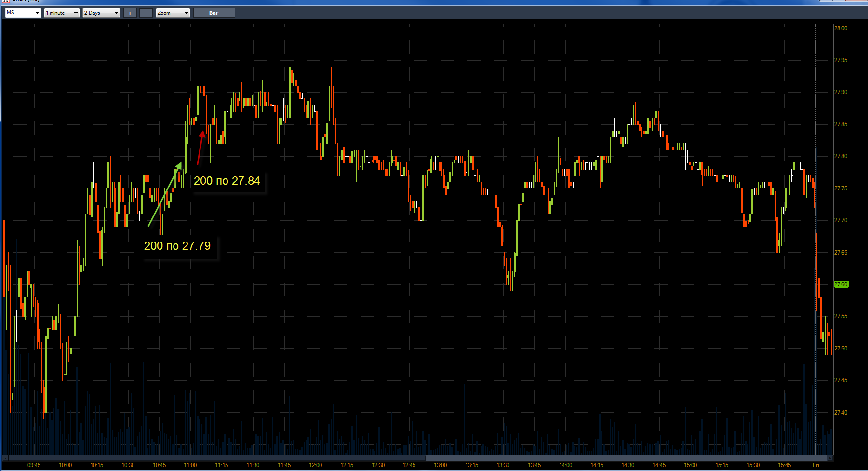Viewport: 868px width, 471px height.
Task: Click the 11:00 time axis label
Action: pyautogui.click(x=190, y=465)
